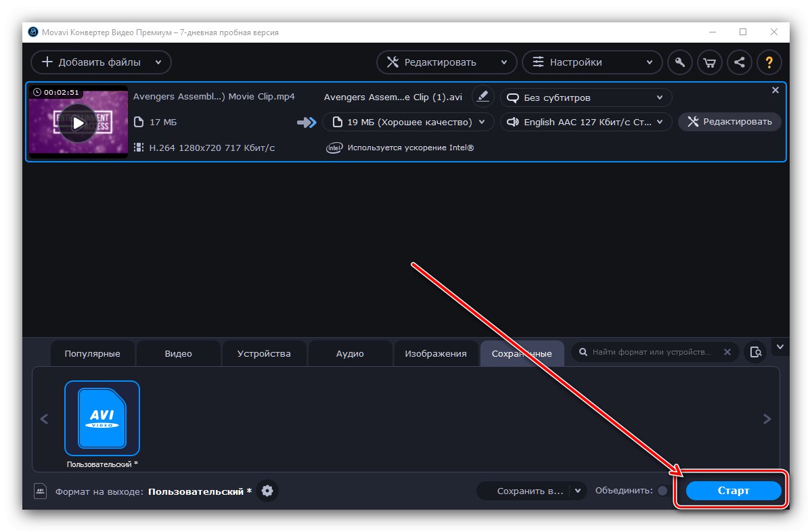Toggle the merge files switch
Image resolution: width=812 pixels, height=532 pixels.
click(664, 491)
